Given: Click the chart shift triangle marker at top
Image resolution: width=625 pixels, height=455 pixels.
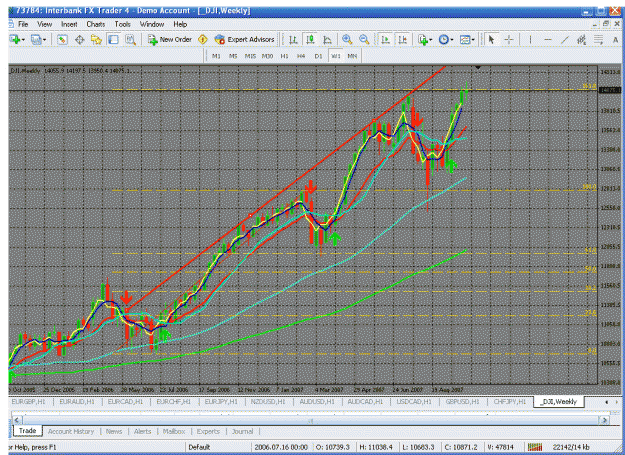Looking at the screenshot, I should [478, 68].
